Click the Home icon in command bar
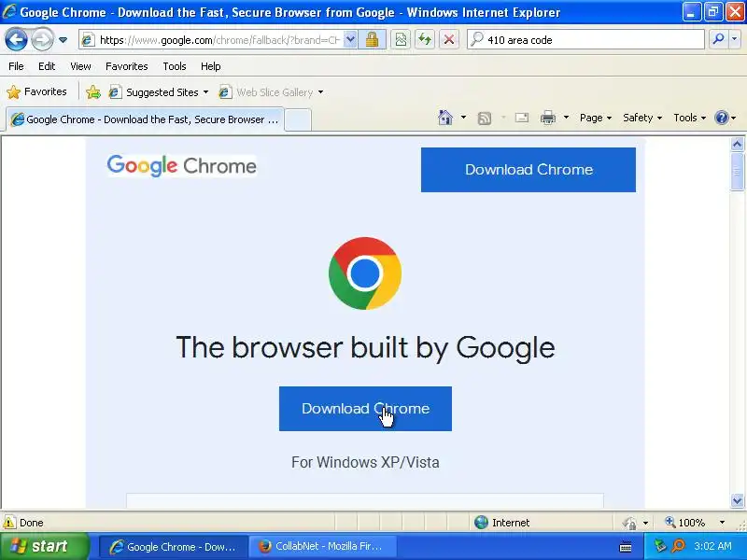Viewport: 747px width, 560px height. point(445,118)
